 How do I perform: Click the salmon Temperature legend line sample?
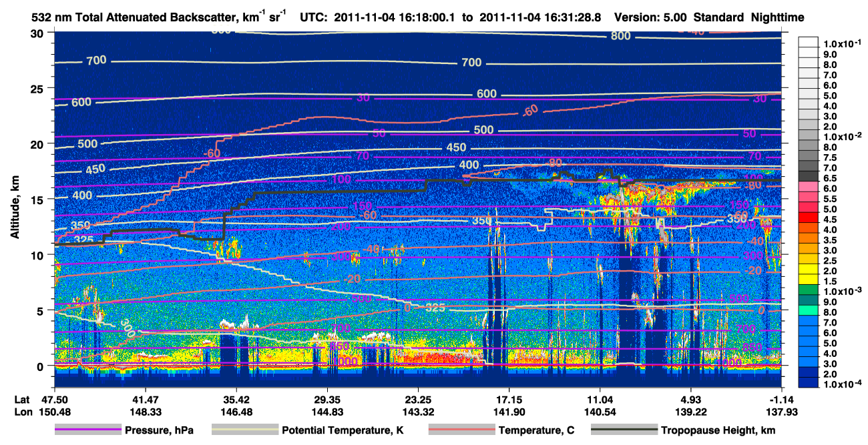[461, 430]
